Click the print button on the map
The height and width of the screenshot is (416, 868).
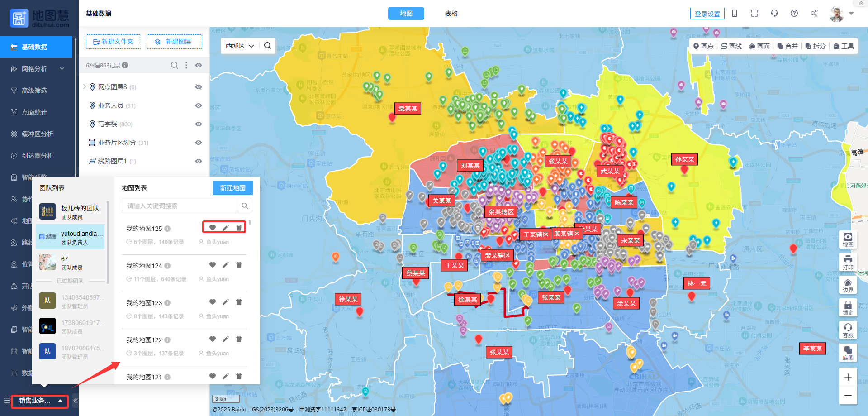[848, 262]
